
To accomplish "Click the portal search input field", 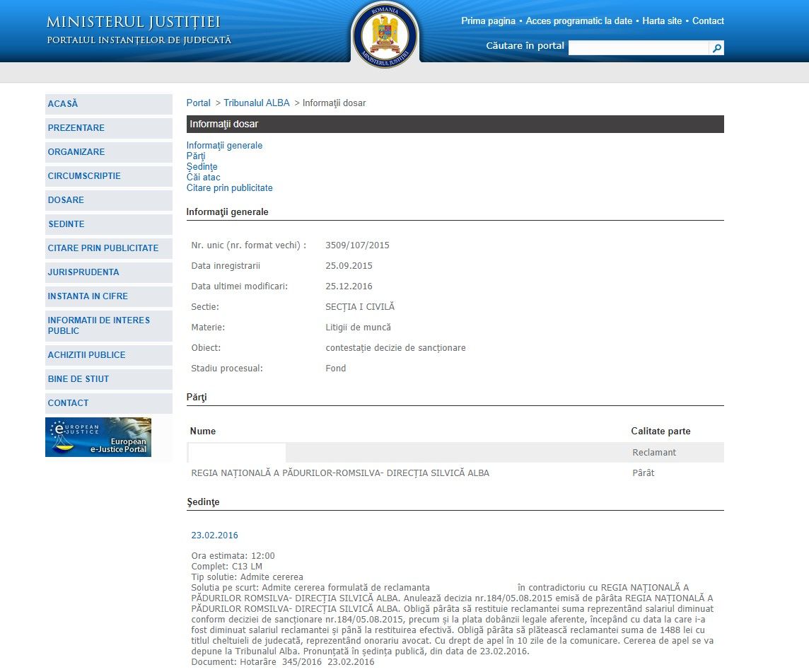I will [x=638, y=48].
